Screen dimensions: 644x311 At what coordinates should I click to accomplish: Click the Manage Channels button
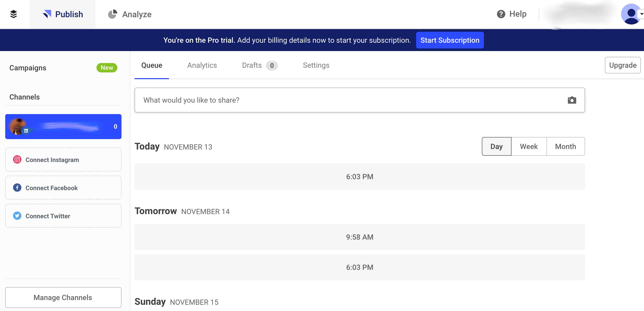(63, 297)
